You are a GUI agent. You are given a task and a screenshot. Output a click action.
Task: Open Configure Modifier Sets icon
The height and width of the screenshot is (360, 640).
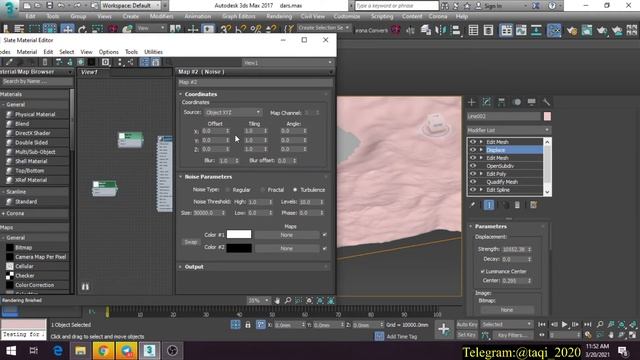(533, 205)
